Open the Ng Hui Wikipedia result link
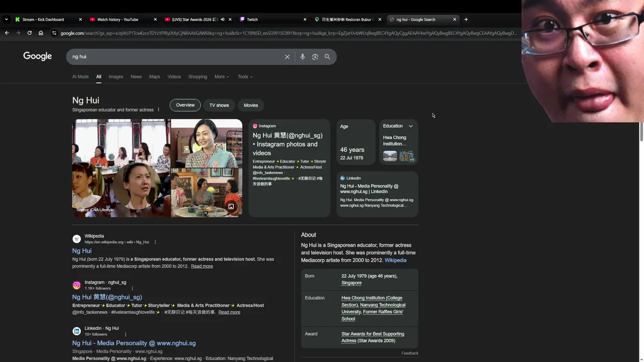Image resolution: width=644 pixels, height=362 pixels. click(82, 251)
